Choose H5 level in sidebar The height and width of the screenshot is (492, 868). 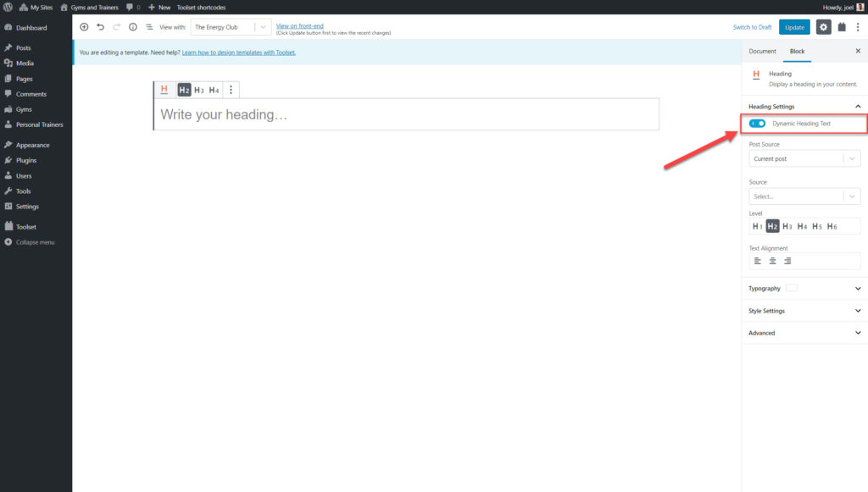(817, 226)
